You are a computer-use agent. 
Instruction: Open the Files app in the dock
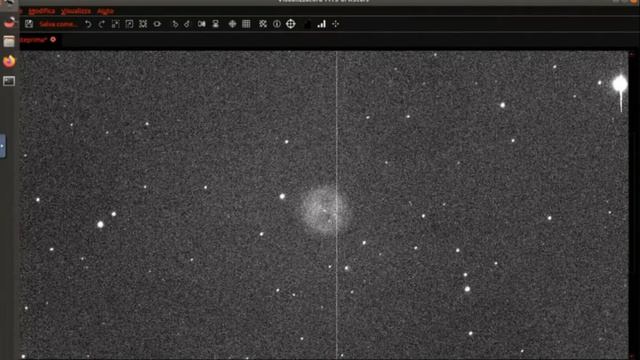pyautogui.click(x=9, y=42)
